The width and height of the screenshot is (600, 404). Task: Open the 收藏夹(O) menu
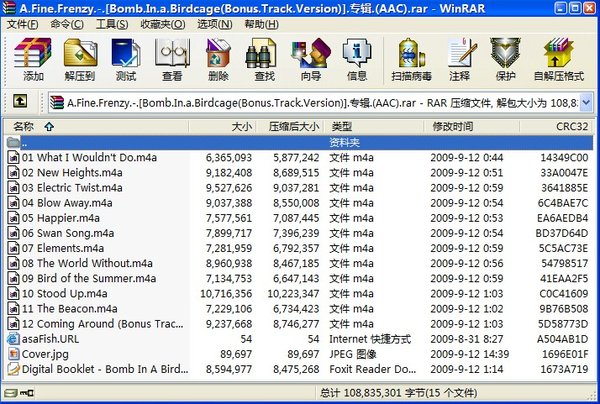[x=163, y=24]
